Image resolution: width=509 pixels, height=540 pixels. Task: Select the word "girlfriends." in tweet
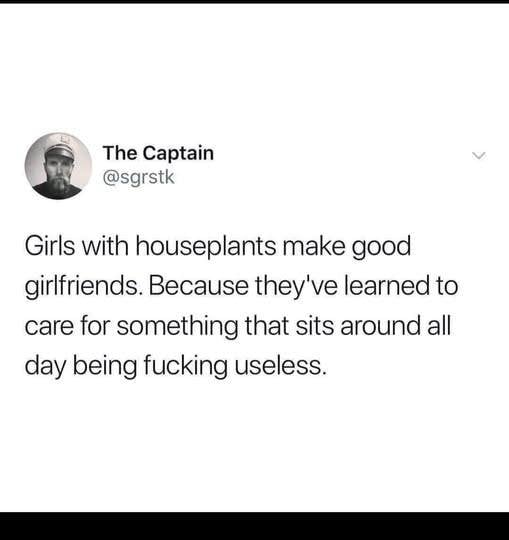[x=84, y=287]
